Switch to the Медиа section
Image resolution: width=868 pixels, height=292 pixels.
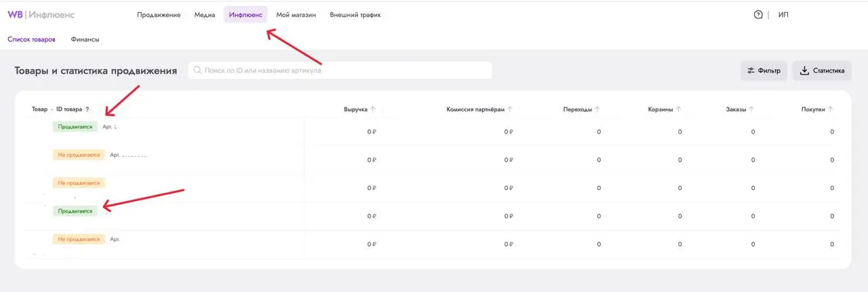click(x=205, y=14)
